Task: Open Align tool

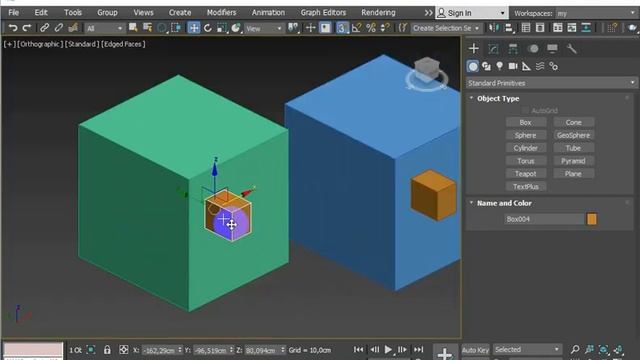Action: pos(509,28)
